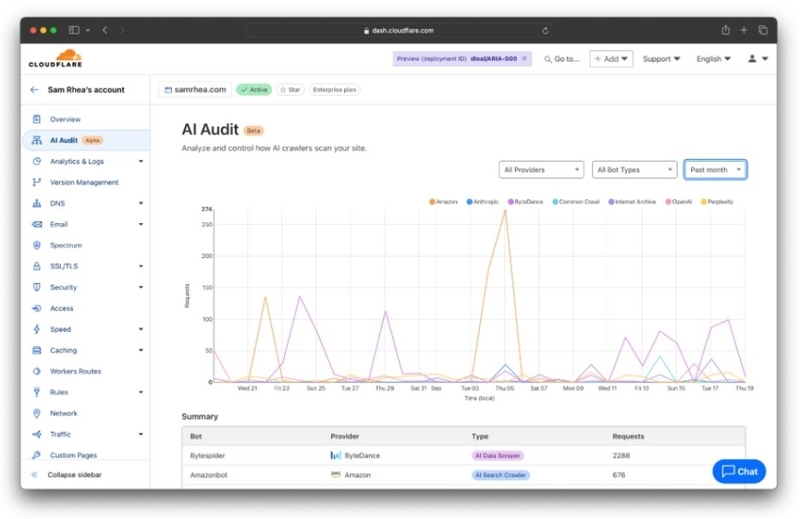Select AI Audit in the sidebar
This screenshot has height=519, width=800.
click(x=86, y=140)
